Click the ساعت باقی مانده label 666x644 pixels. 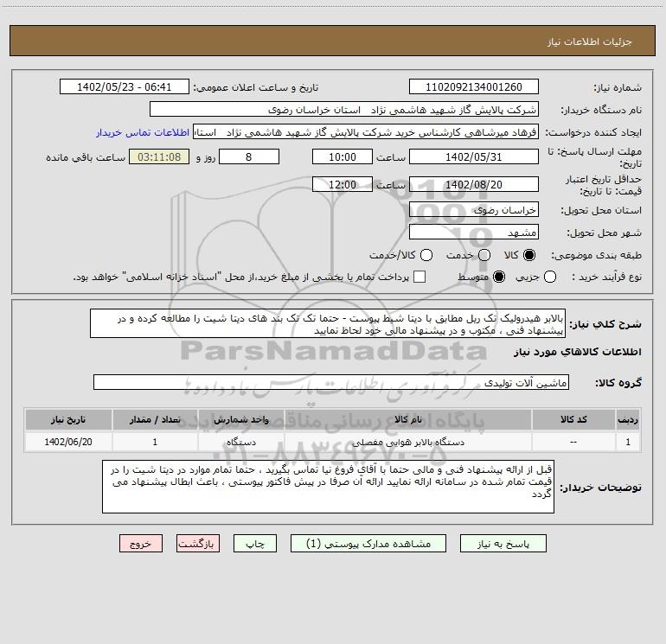[x=86, y=157]
